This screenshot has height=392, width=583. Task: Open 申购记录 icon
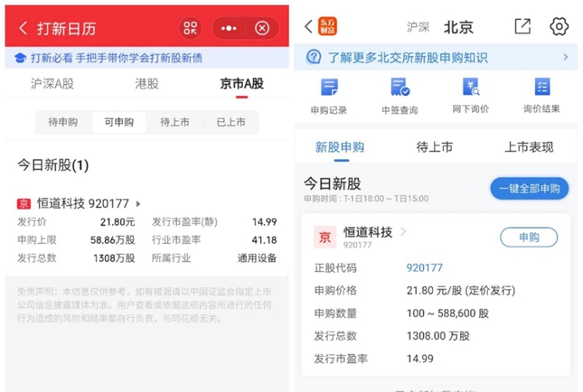[329, 96]
